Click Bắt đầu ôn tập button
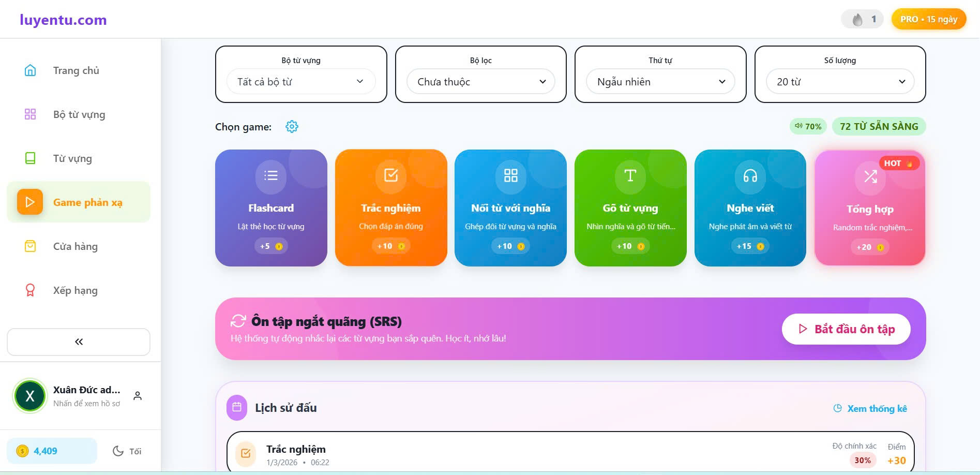 846,329
